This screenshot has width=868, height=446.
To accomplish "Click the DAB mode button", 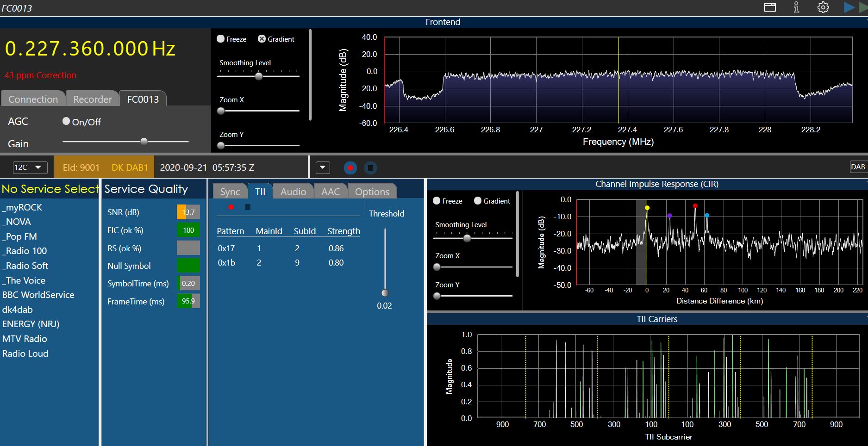I will click(857, 167).
